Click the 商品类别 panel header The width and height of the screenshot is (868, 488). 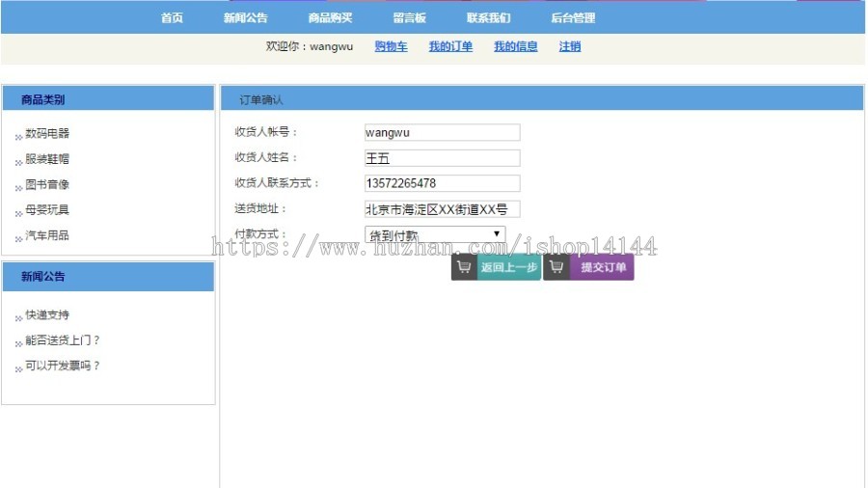[x=108, y=99]
